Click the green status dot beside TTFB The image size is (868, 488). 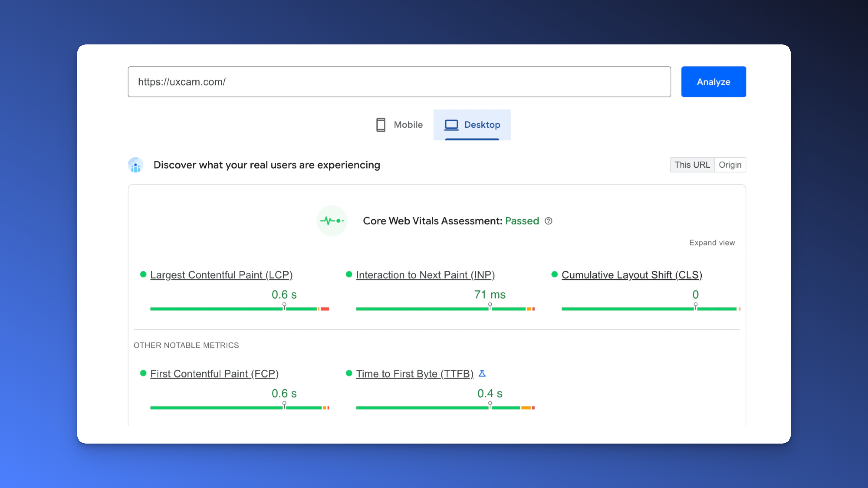pyautogui.click(x=349, y=373)
